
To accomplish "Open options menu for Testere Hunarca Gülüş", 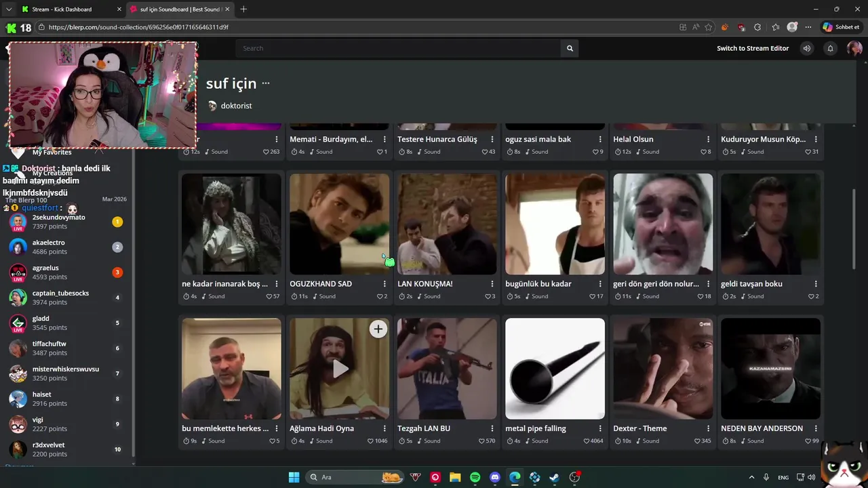I will tap(492, 139).
